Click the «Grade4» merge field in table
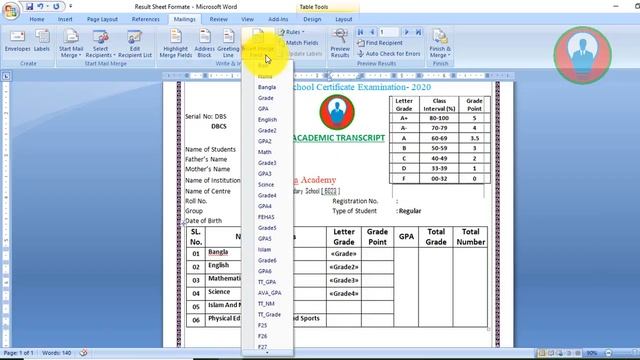Screen dimensions: 640x360 pyautogui.click(x=344, y=293)
